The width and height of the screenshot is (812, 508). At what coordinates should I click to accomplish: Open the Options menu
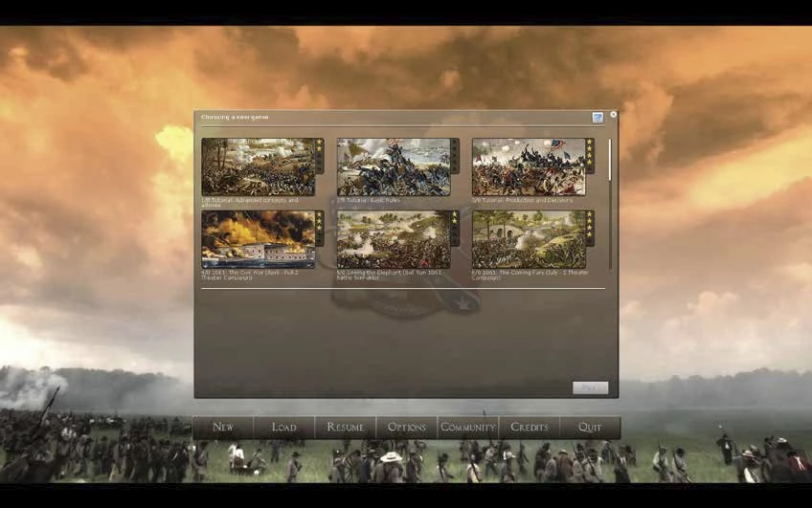pos(407,428)
